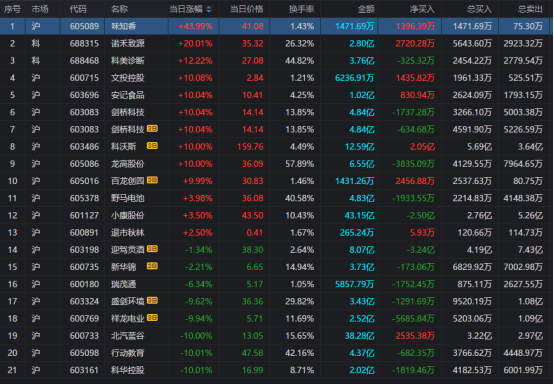Click the total sell cell 6001.99万
The height and width of the screenshot is (384, 554).
coord(523,370)
